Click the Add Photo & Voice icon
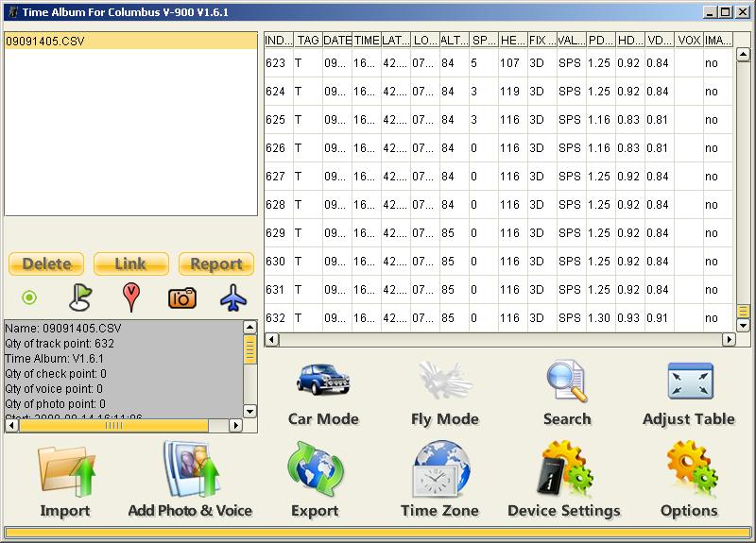The height and width of the screenshot is (543, 756). tap(191, 469)
